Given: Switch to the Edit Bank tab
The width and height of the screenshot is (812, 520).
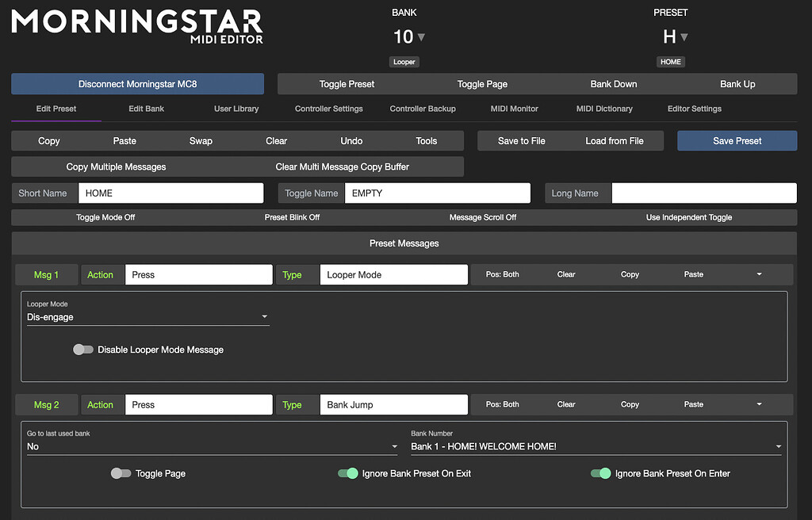Looking at the screenshot, I should [x=146, y=109].
